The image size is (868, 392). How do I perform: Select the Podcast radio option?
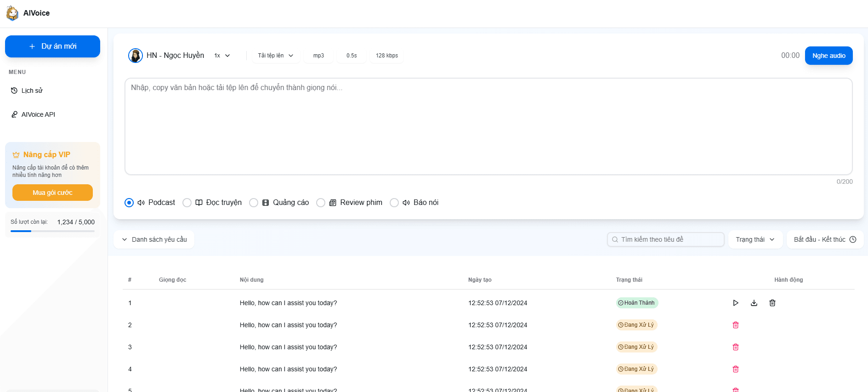click(x=129, y=203)
